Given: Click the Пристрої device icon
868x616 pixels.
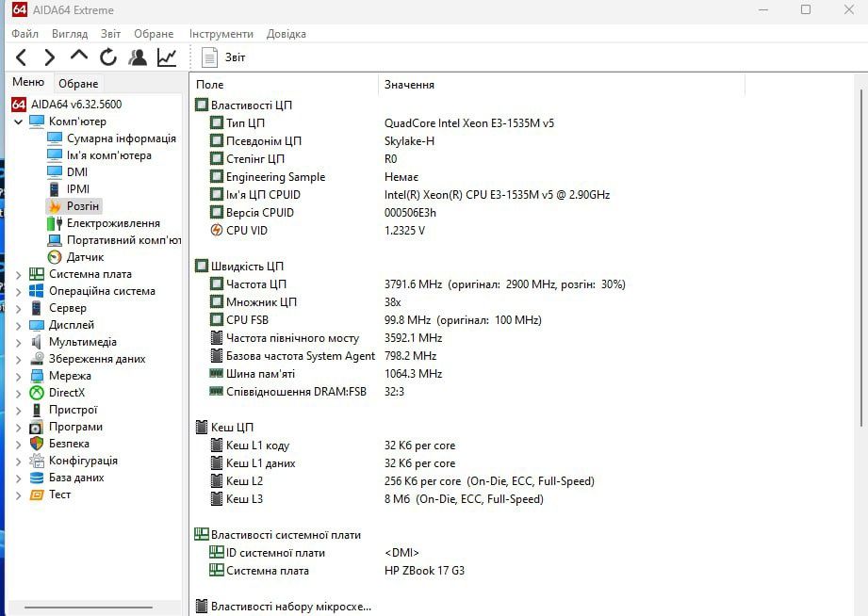Looking at the screenshot, I should [37, 410].
